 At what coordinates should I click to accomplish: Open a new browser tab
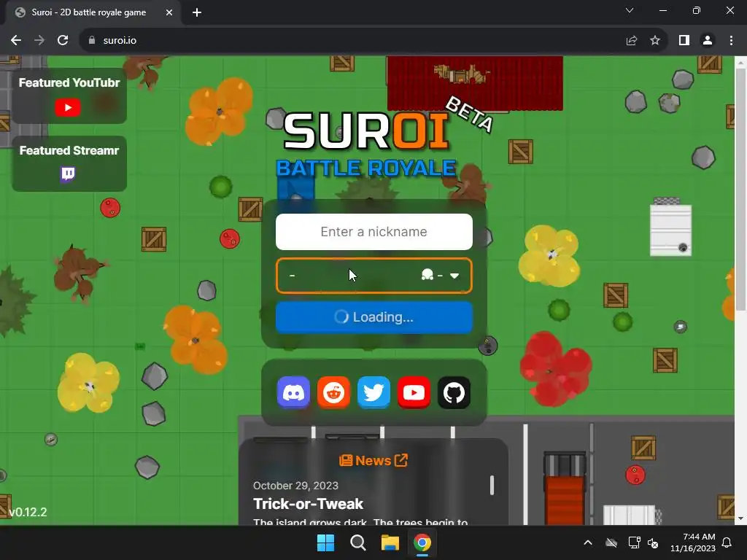click(197, 12)
